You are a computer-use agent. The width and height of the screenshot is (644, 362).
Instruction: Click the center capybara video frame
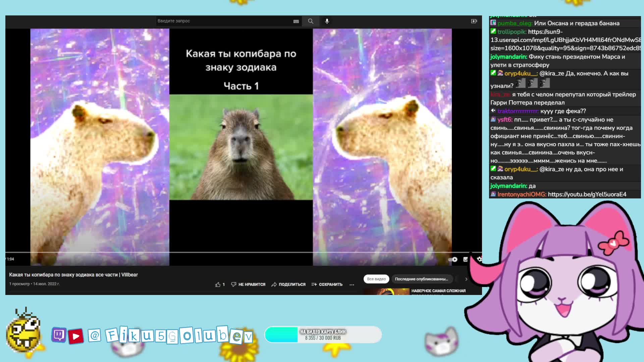pyautogui.click(x=241, y=147)
